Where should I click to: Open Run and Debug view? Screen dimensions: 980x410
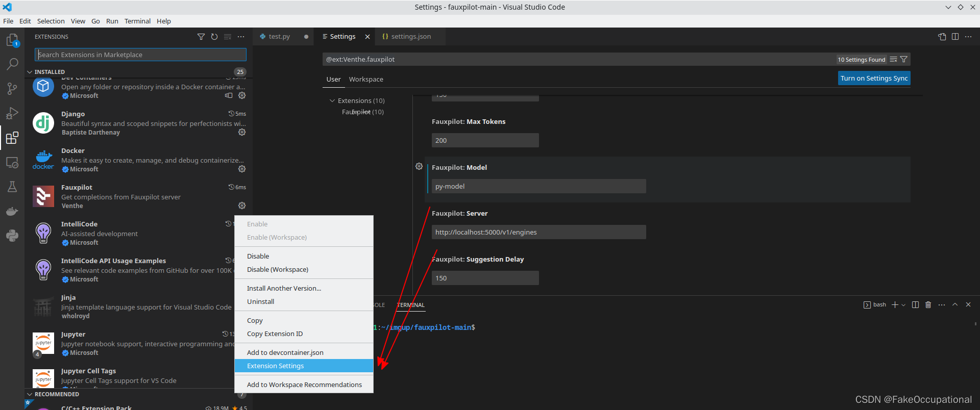click(x=12, y=113)
